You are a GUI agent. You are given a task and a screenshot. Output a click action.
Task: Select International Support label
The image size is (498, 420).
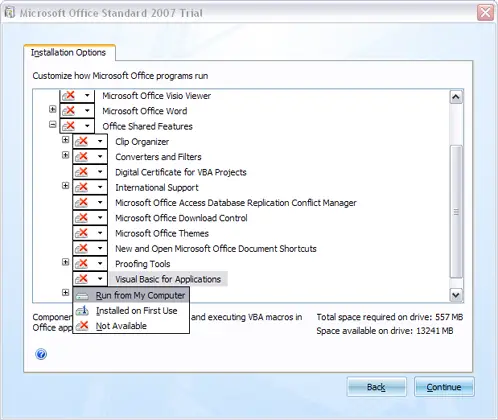157,188
